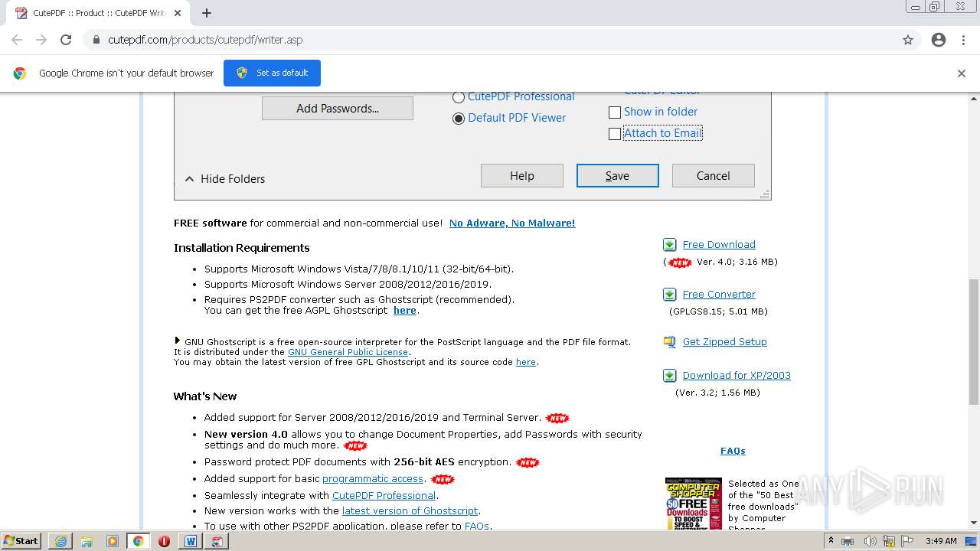Click the Computer Shopper 50 free downloads image

[694, 504]
